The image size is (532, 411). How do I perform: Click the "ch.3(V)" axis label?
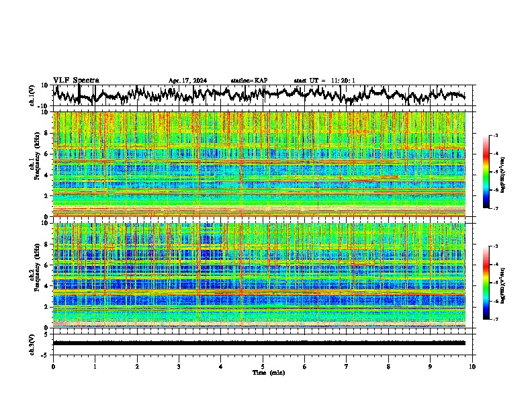pyautogui.click(x=32, y=345)
